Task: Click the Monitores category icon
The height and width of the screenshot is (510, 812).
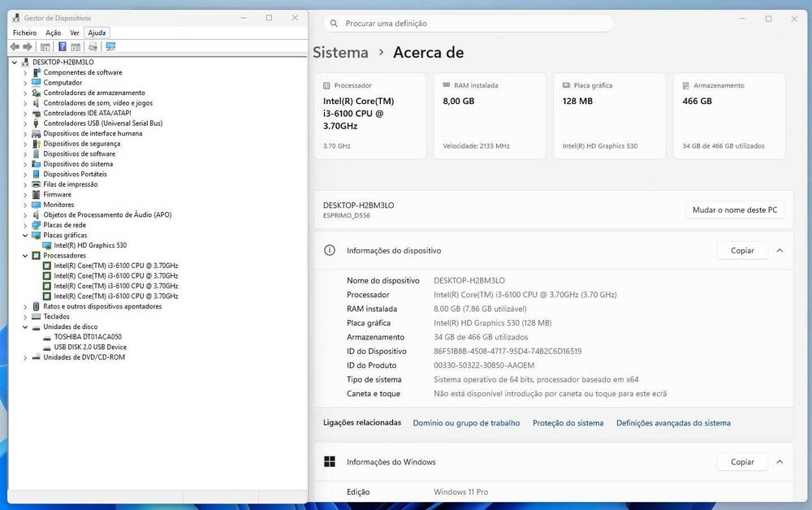Action: [x=37, y=205]
